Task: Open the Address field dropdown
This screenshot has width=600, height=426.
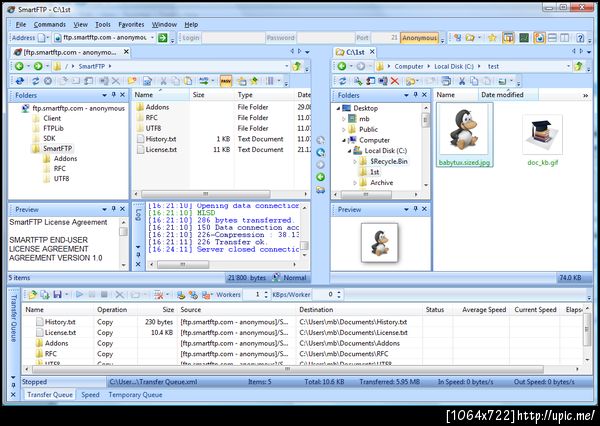Action: point(152,38)
